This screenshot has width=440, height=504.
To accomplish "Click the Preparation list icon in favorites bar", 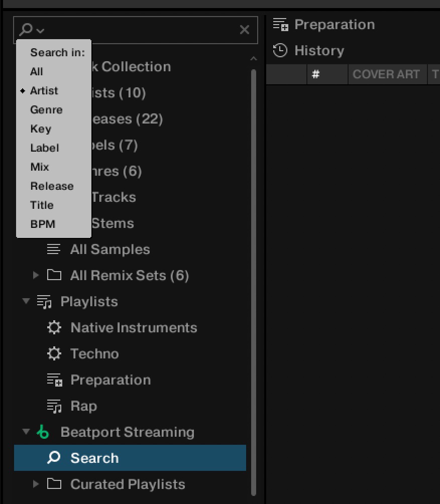I will pos(280,24).
